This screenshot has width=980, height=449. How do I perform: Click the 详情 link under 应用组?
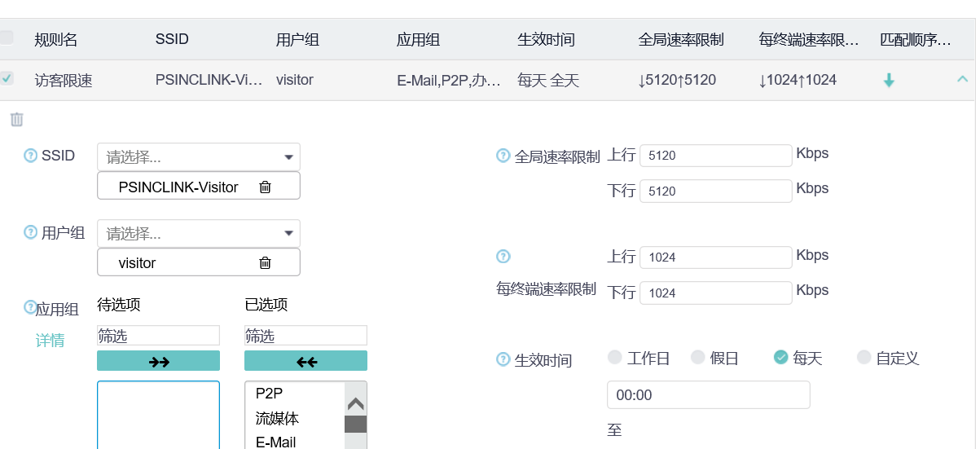[x=50, y=341]
